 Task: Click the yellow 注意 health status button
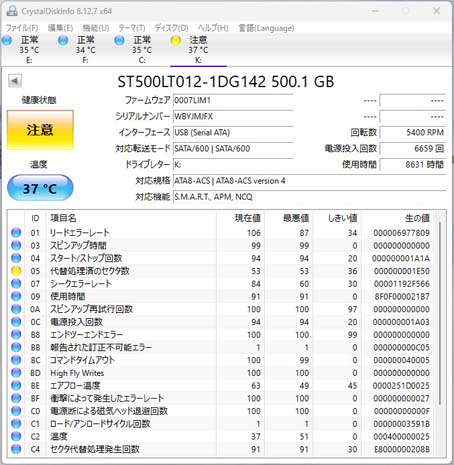click(40, 130)
